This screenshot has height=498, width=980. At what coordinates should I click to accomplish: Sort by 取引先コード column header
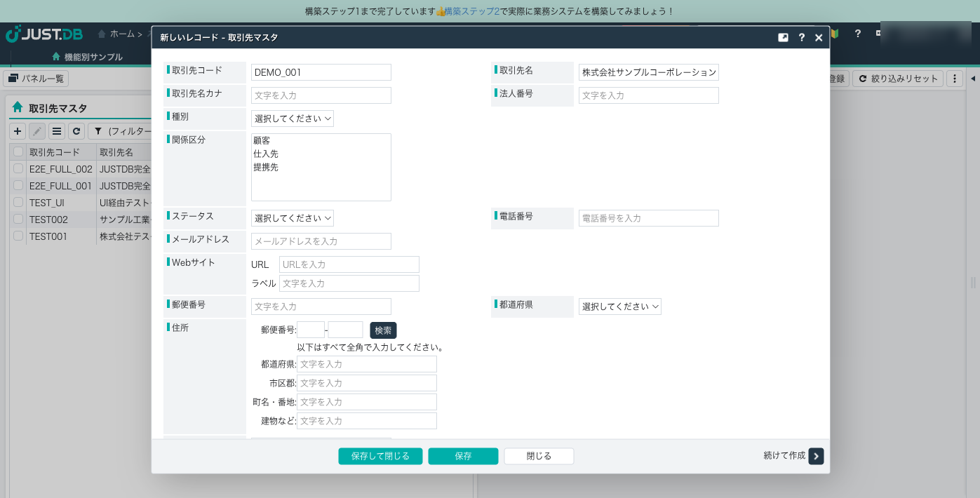[61, 152]
